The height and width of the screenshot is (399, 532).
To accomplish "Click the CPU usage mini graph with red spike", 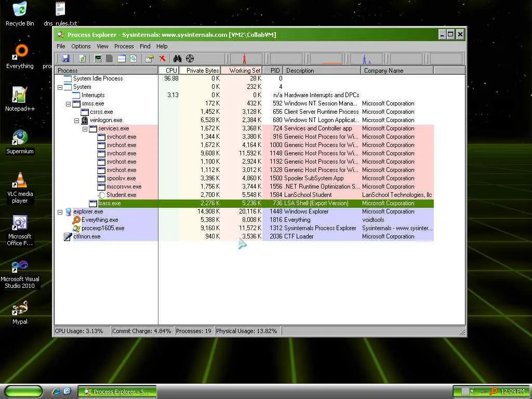I will (245, 59).
